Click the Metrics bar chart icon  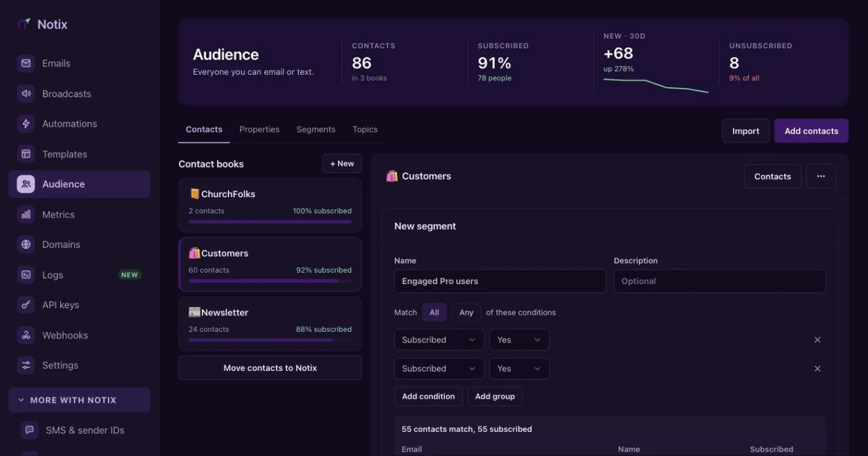[x=26, y=214]
